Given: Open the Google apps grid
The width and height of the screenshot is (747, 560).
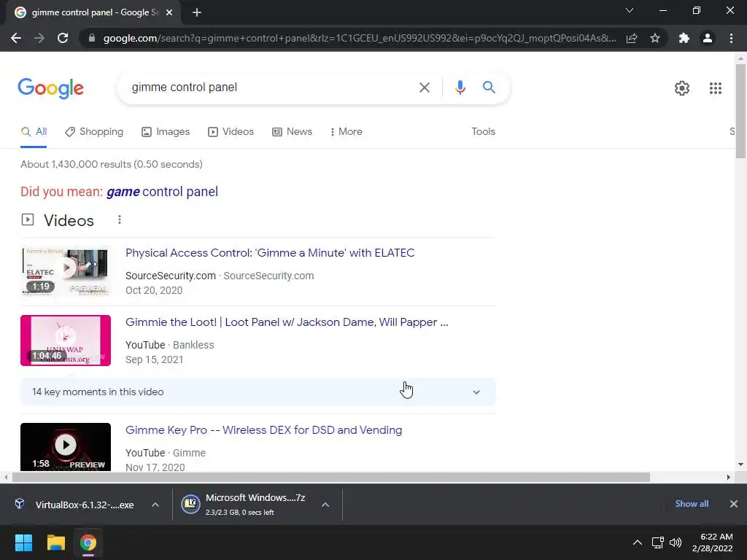Looking at the screenshot, I should click(x=715, y=88).
